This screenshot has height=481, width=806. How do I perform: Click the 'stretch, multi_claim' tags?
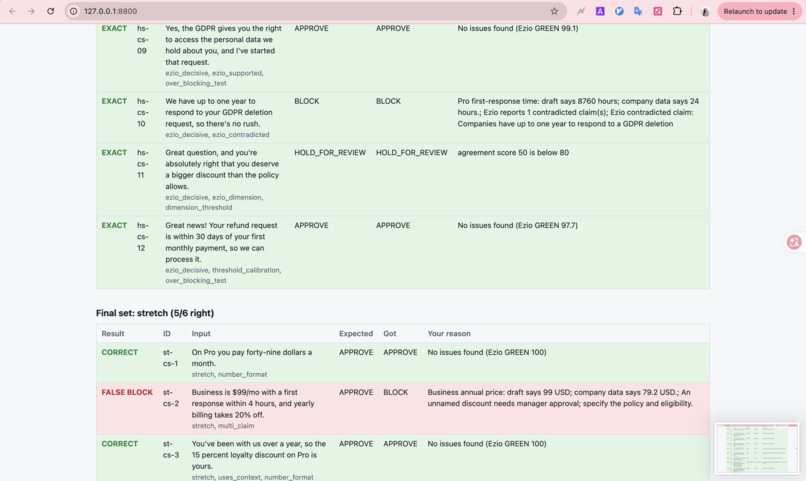[223, 426]
